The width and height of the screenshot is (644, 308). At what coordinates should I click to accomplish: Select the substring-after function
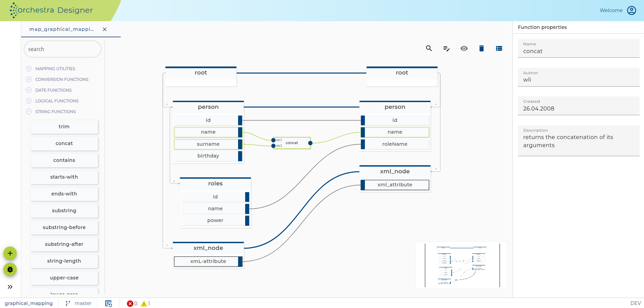coord(64,244)
